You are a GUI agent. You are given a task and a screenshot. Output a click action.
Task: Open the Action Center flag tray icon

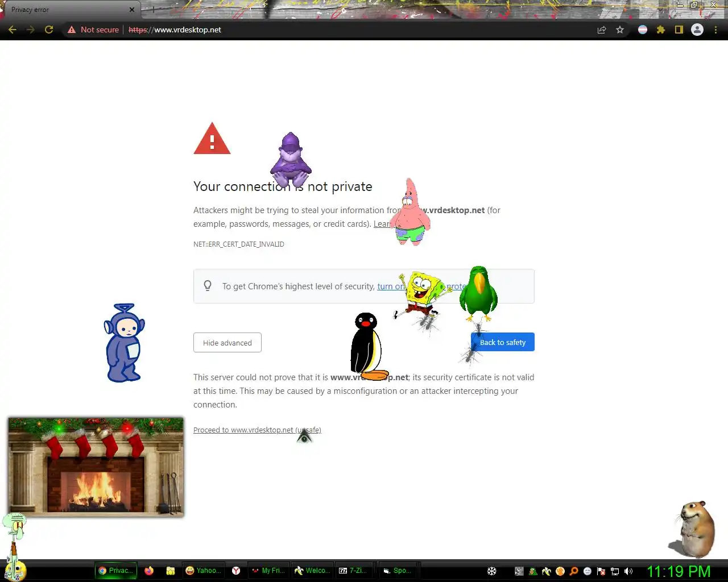pyautogui.click(x=601, y=571)
